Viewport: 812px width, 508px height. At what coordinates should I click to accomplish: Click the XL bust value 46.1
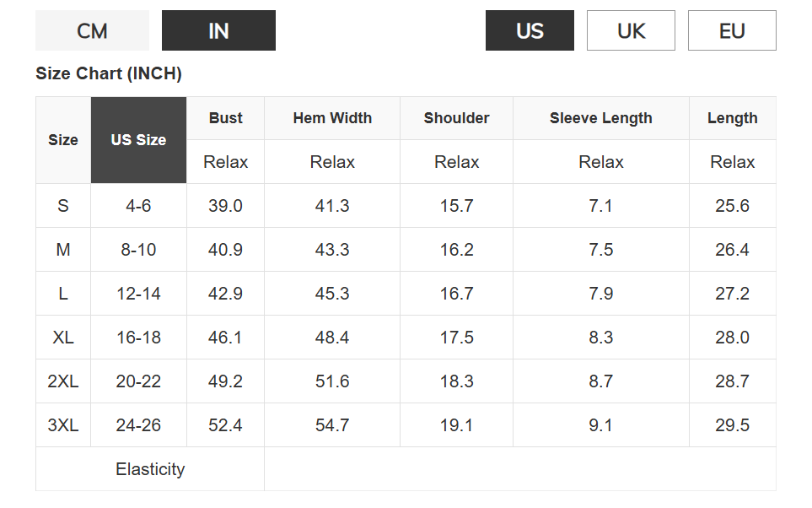[225, 338]
